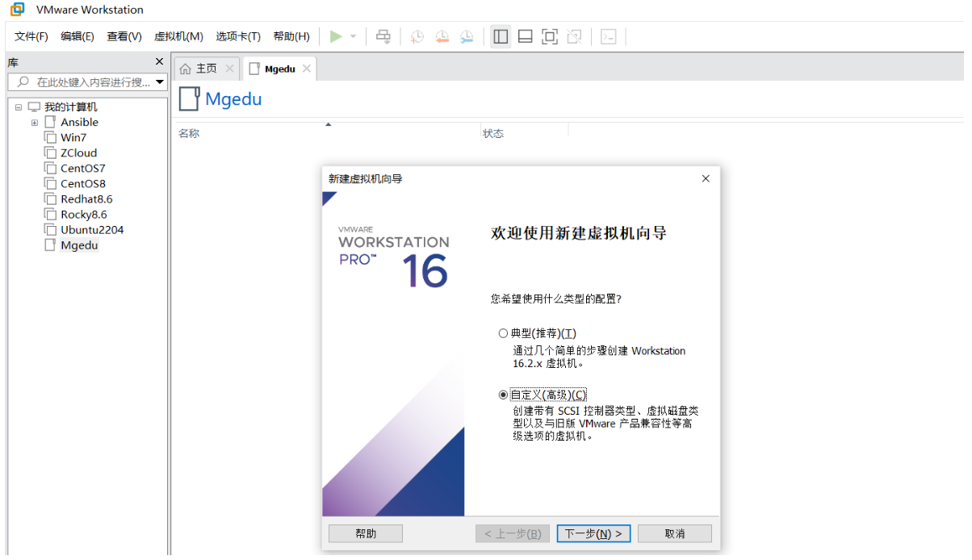Select CentOS7 in the library tree
The height and width of the screenshot is (560, 972).
pos(82,168)
